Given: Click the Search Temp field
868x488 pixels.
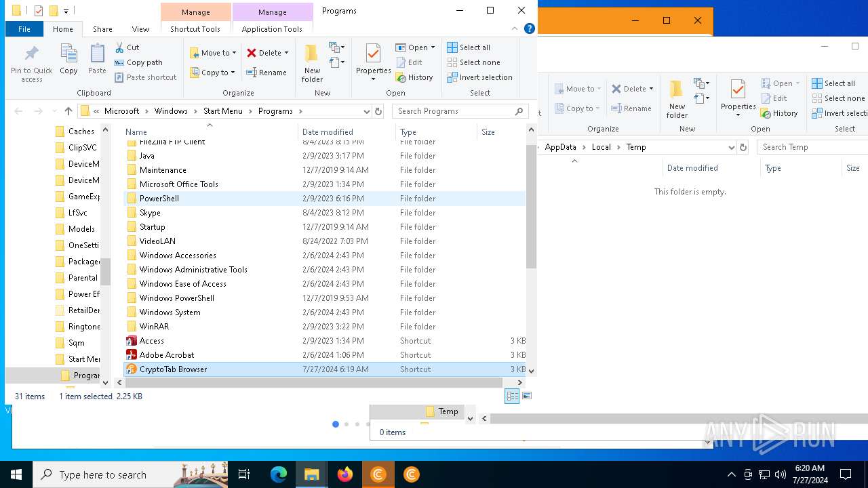Looking at the screenshot, I should click(812, 147).
